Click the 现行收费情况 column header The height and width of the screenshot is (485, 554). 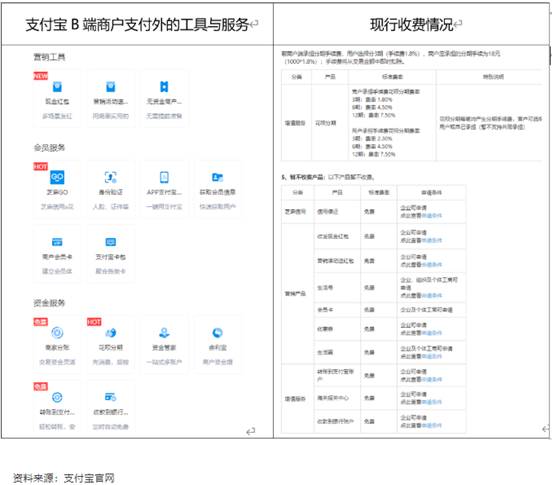[x=412, y=24]
